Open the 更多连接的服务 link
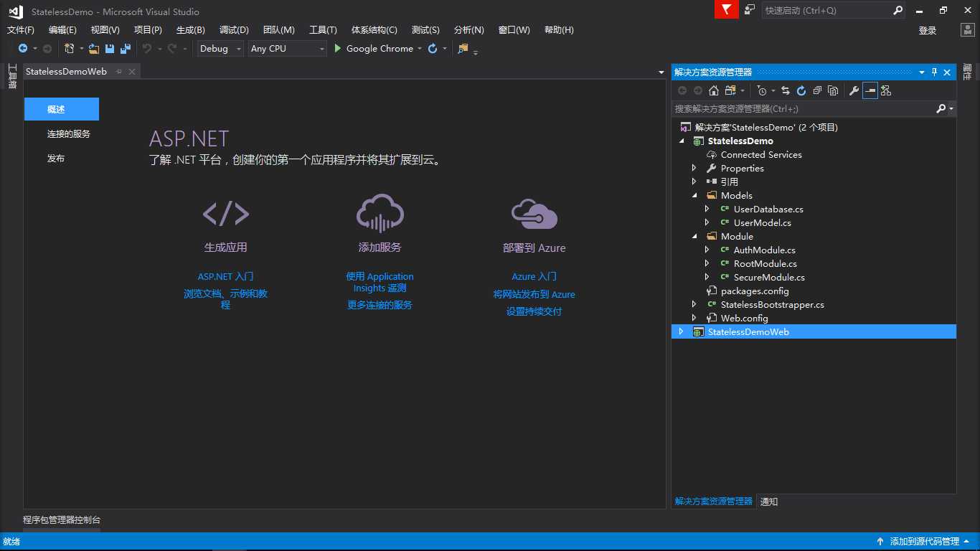Screen dimensions: 980x551 [x=380, y=305]
